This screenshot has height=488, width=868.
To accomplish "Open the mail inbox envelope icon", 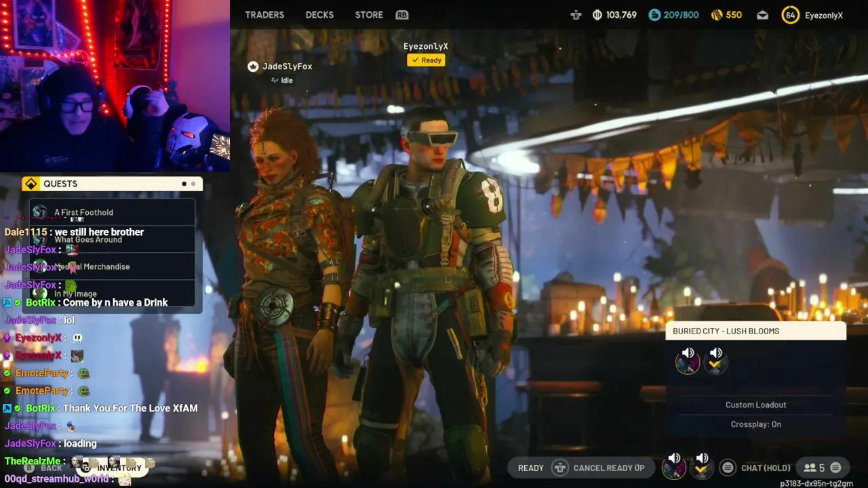I will 763,15.
